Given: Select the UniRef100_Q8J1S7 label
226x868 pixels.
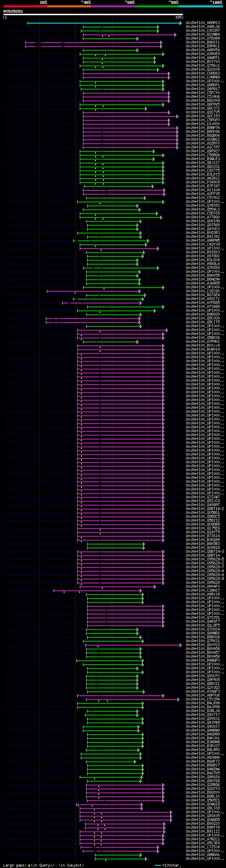Looking at the screenshot, I should click(203, 163).
